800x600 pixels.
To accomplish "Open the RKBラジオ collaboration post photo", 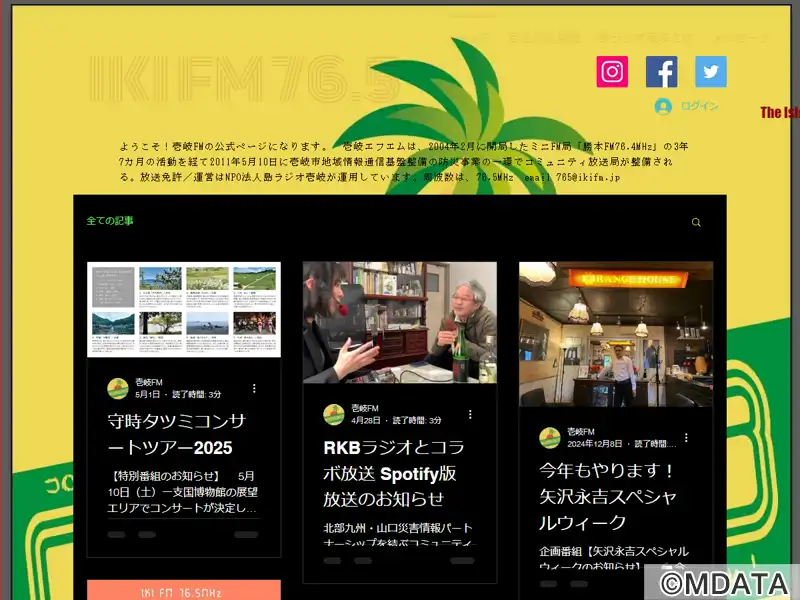I will click(399, 322).
